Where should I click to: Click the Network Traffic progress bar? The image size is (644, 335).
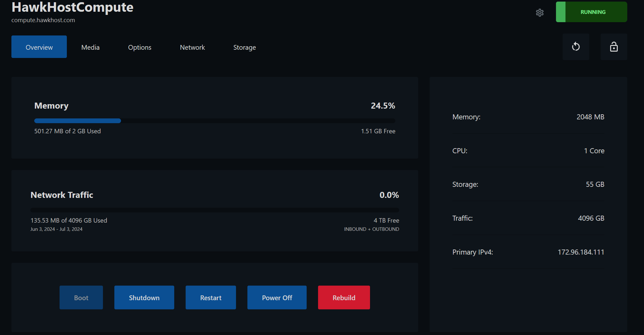pyautogui.click(x=214, y=210)
